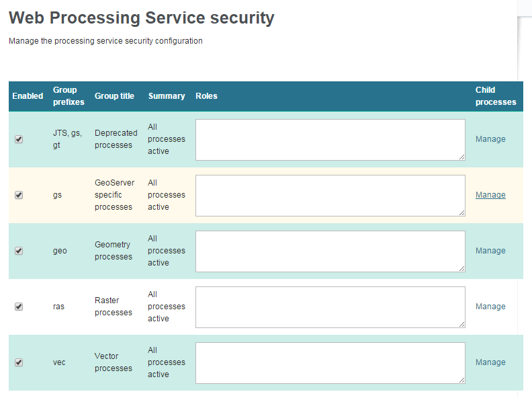This screenshot has width=532, height=398.
Task: Click Manage for the Vector processes group
Action: tap(490, 362)
